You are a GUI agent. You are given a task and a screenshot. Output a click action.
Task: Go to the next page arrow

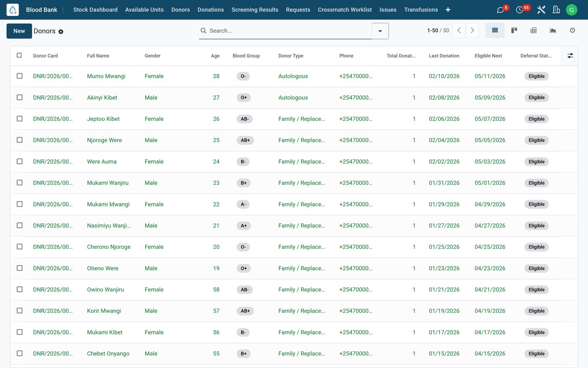472,31
